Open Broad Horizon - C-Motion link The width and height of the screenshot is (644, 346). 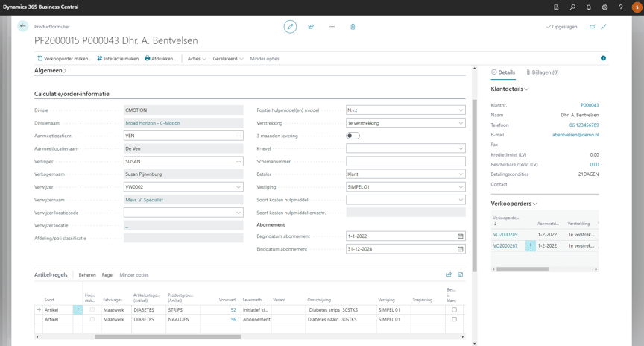153,123
